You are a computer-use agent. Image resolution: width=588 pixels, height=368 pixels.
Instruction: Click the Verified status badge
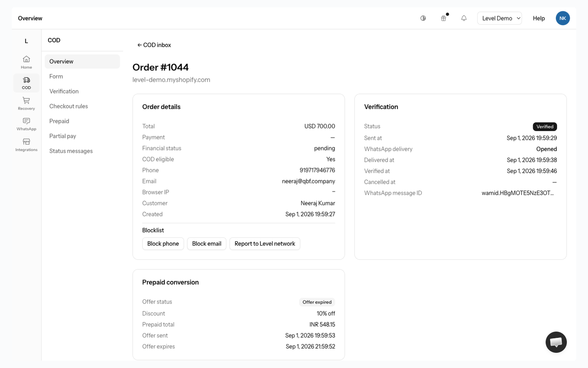click(545, 127)
